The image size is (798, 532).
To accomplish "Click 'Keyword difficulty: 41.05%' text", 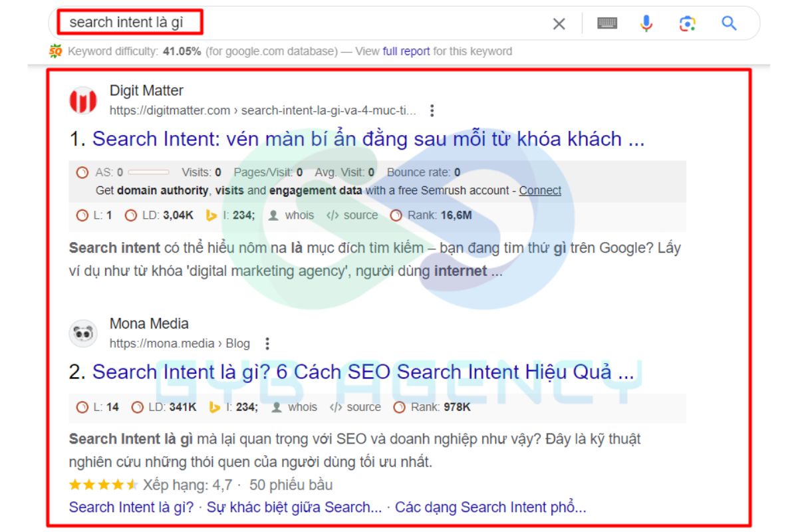I will (134, 51).
